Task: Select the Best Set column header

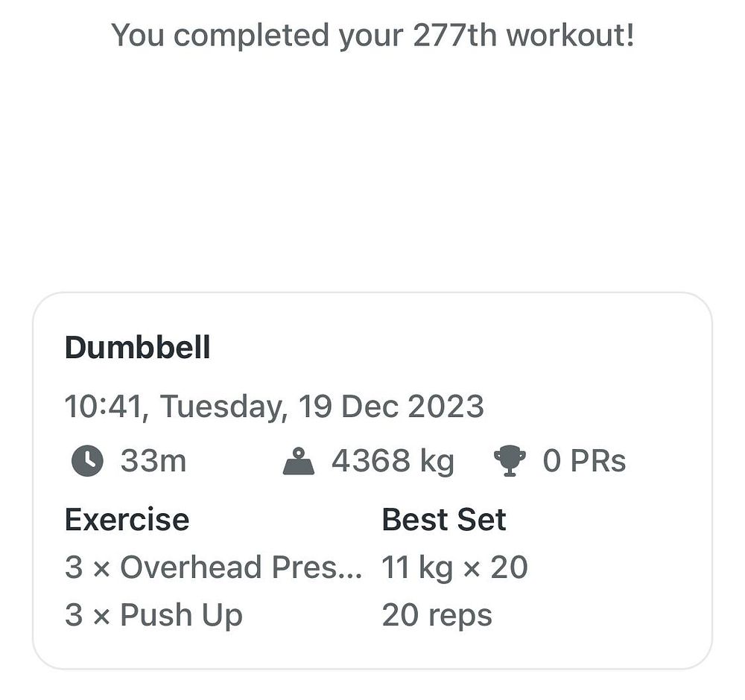Action: click(x=444, y=520)
